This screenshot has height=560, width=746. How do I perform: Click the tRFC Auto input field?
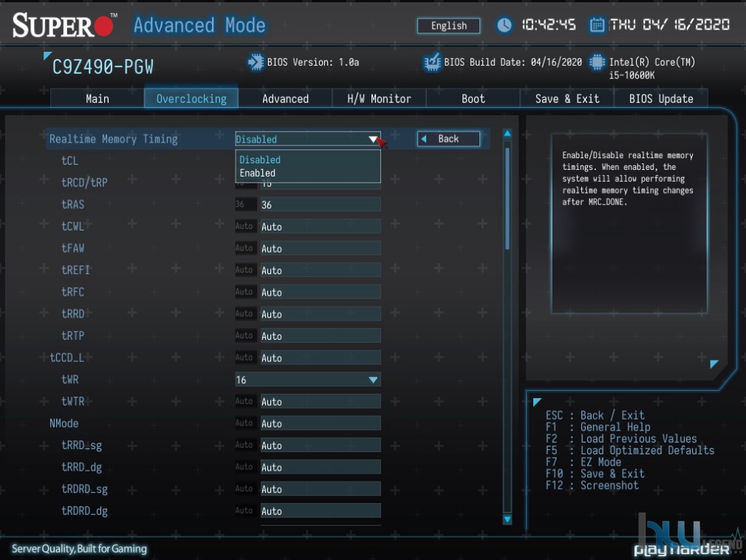321,292
